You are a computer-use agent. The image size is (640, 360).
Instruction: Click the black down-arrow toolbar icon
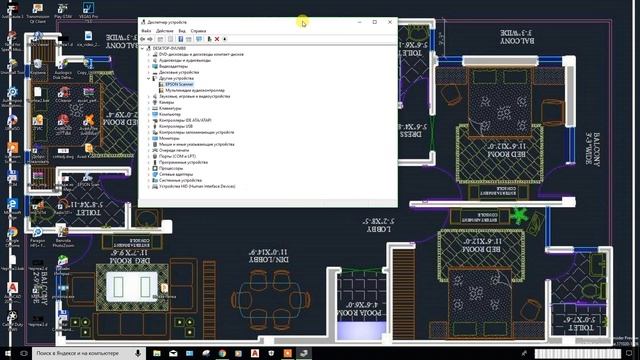(x=224, y=39)
